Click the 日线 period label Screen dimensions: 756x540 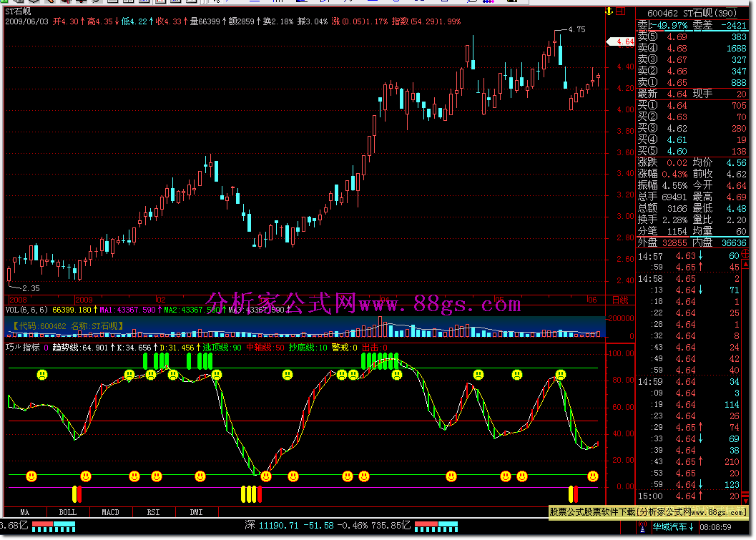tap(620, 300)
